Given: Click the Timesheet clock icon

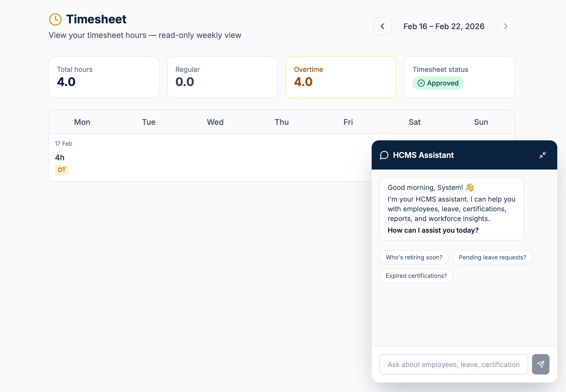Looking at the screenshot, I should point(55,19).
